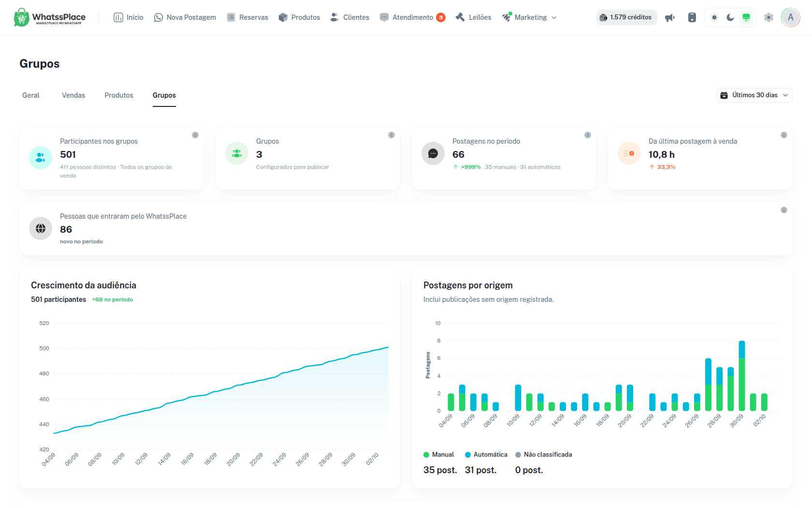Open the Últimos 30 dias period dropdown
The image size is (812, 508).
tap(754, 95)
